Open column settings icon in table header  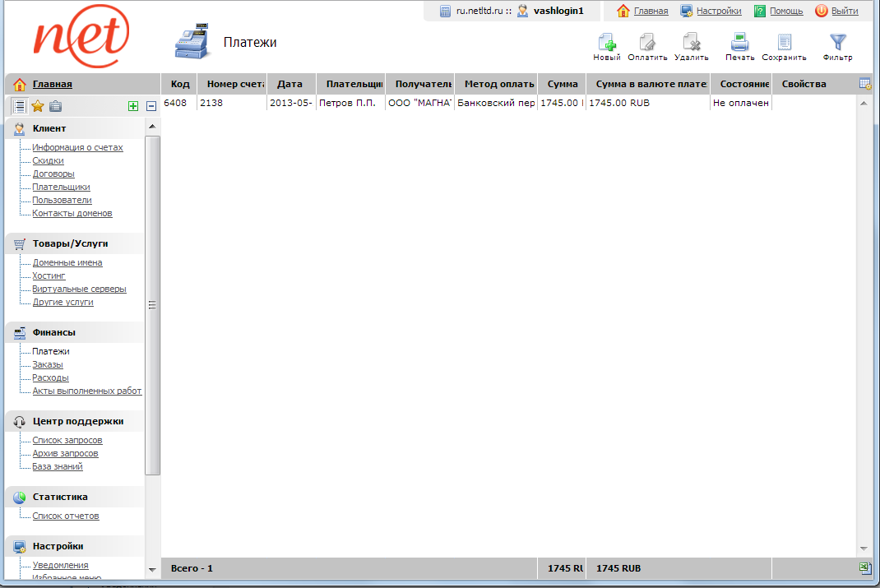click(864, 84)
